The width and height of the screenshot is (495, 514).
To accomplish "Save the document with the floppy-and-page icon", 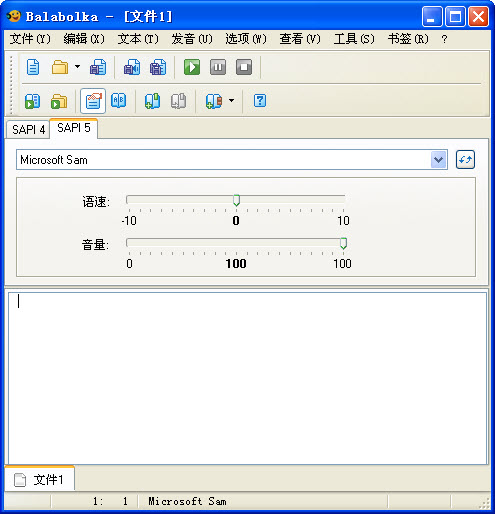I will 98,67.
